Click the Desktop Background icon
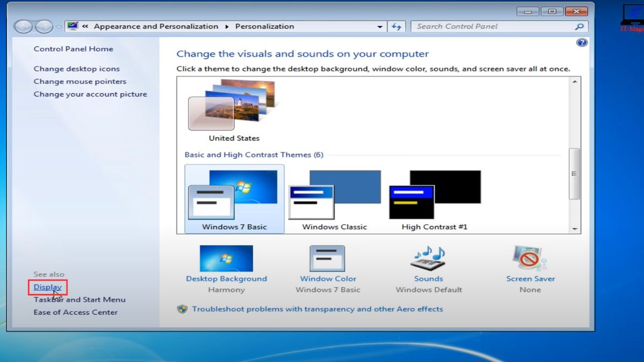The image size is (644, 362). [226, 258]
